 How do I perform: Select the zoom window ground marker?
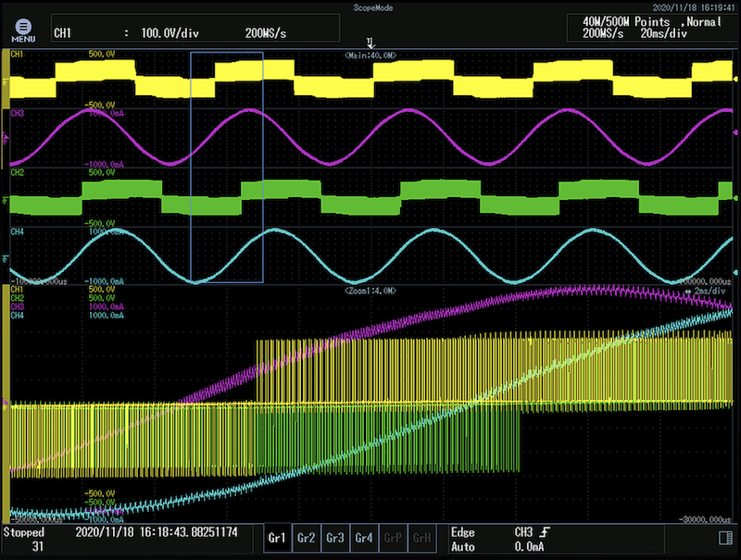6,403
